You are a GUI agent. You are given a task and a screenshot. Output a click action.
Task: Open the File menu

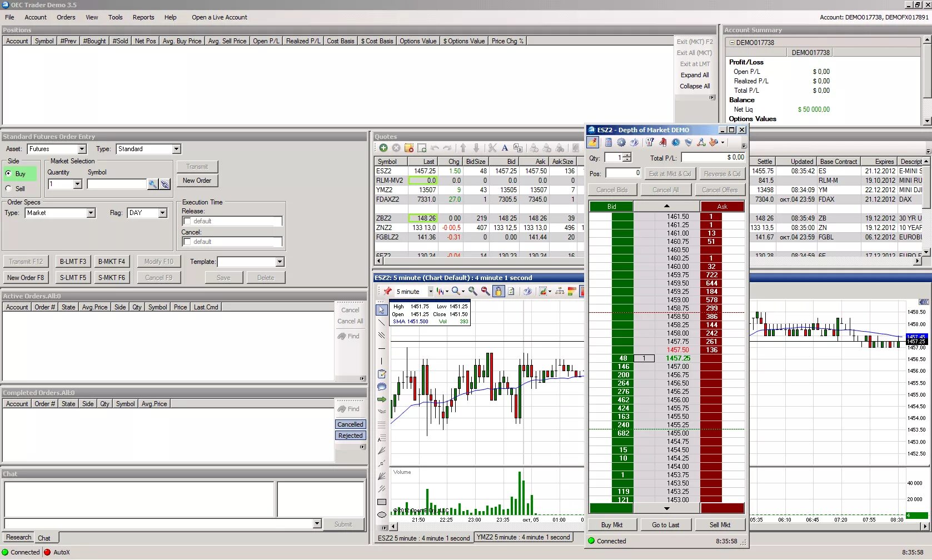tap(9, 17)
